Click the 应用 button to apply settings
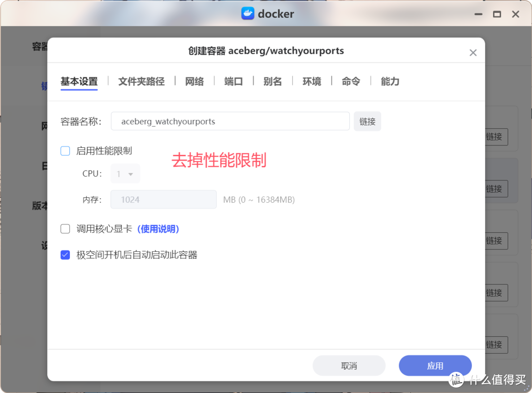The width and height of the screenshot is (532, 393). pos(435,365)
